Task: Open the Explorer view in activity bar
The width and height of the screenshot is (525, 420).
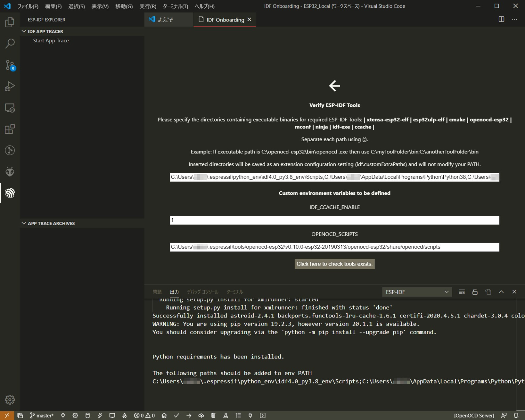Action: pyautogui.click(x=10, y=22)
